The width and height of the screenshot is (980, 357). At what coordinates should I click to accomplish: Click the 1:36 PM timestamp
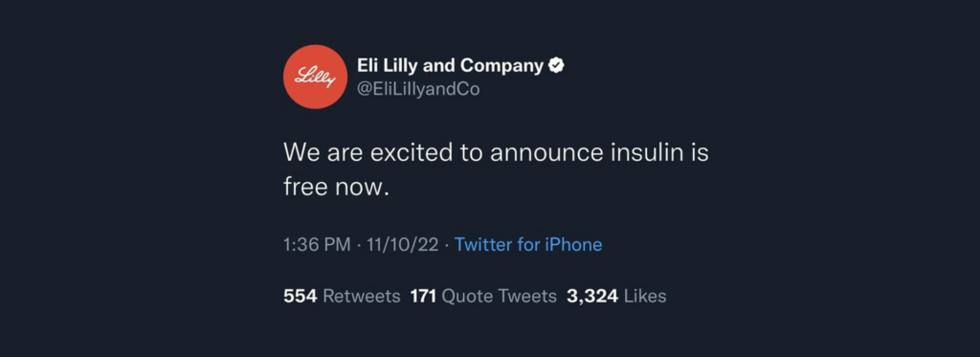pyautogui.click(x=317, y=244)
